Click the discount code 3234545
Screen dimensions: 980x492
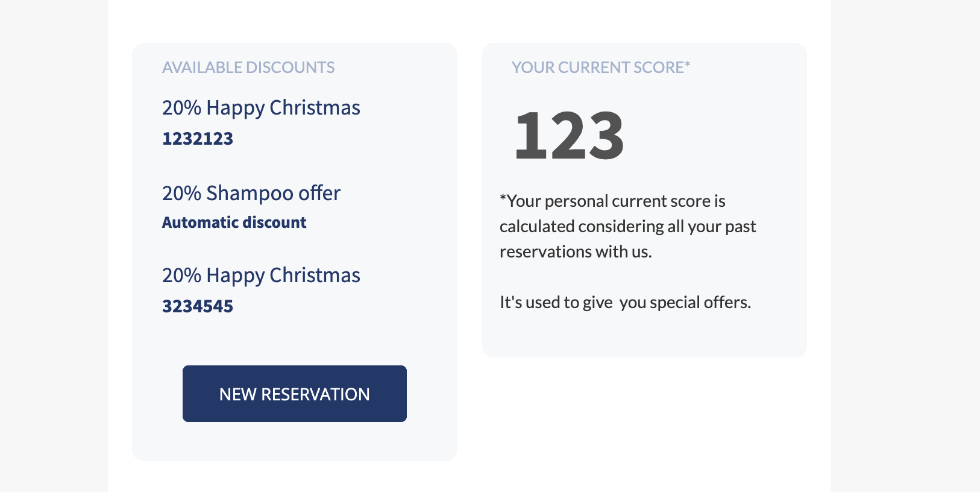(198, 306)
